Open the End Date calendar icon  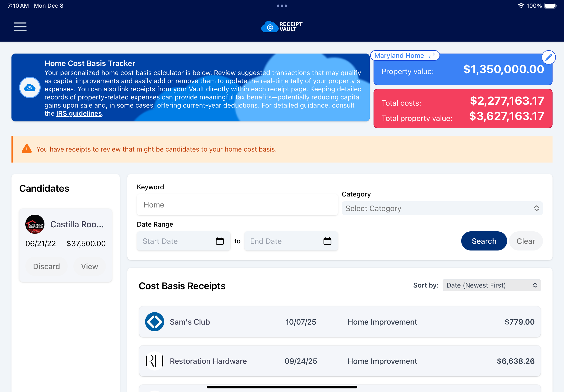click(x=327, y=241)
